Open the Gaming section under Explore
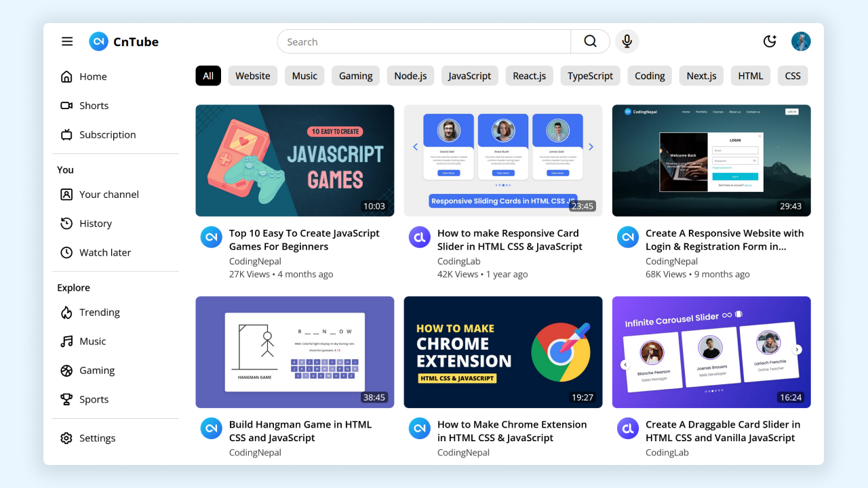 pyautogui.click(x=97, y=370)
